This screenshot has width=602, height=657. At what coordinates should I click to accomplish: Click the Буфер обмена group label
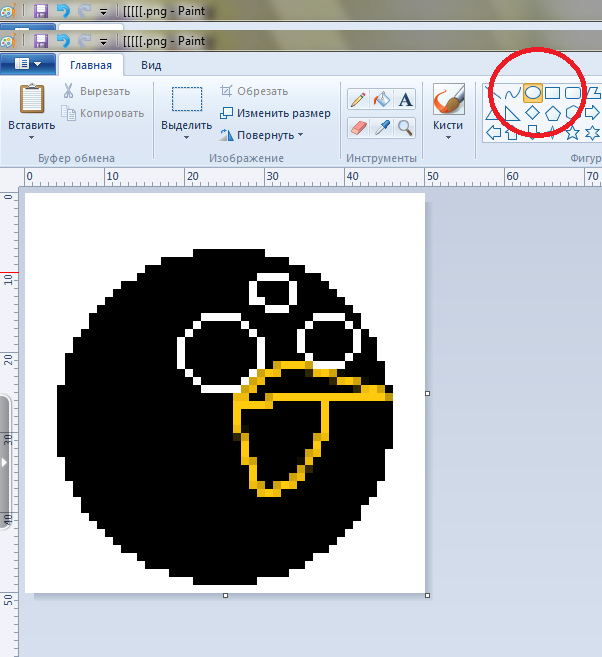[76, 158]
